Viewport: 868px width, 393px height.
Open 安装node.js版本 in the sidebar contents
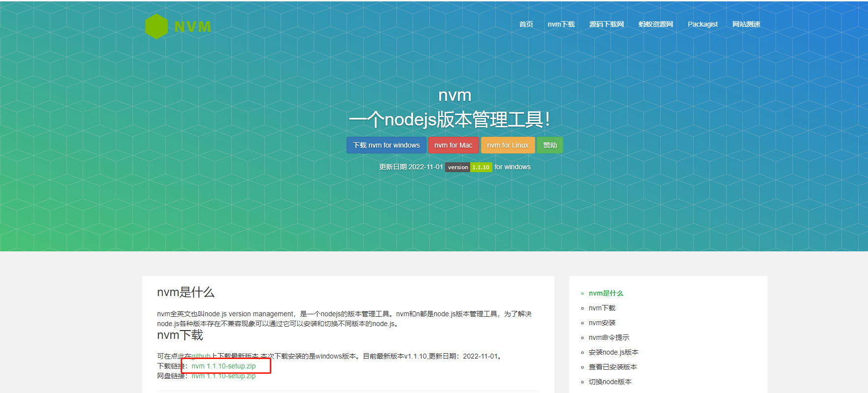point(613,352)
